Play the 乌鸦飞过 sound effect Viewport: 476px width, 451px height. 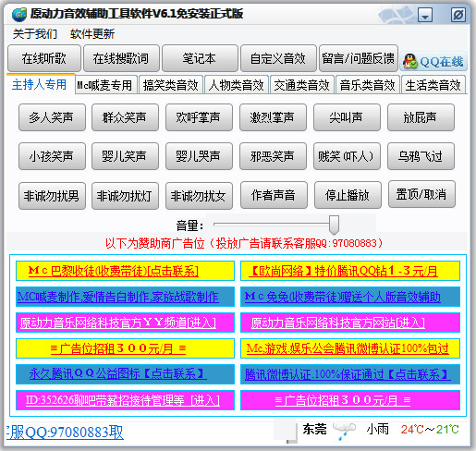[421, 156]
